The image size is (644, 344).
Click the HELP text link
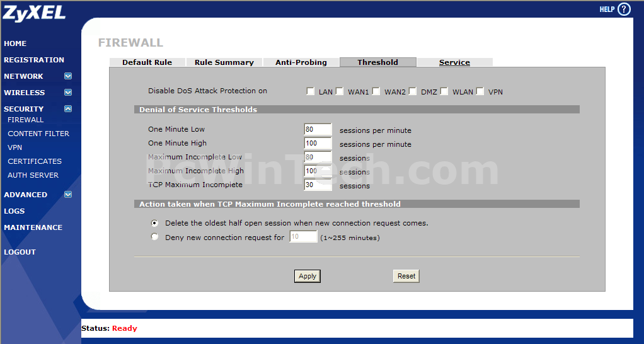pyautogui.click(x=607, y=9)
